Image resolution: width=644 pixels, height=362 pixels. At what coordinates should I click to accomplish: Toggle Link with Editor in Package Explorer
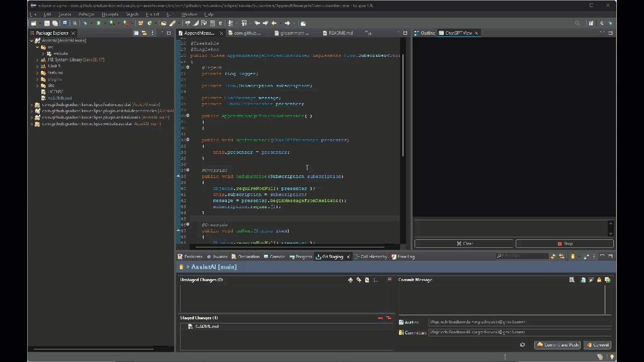click(144, 33)
